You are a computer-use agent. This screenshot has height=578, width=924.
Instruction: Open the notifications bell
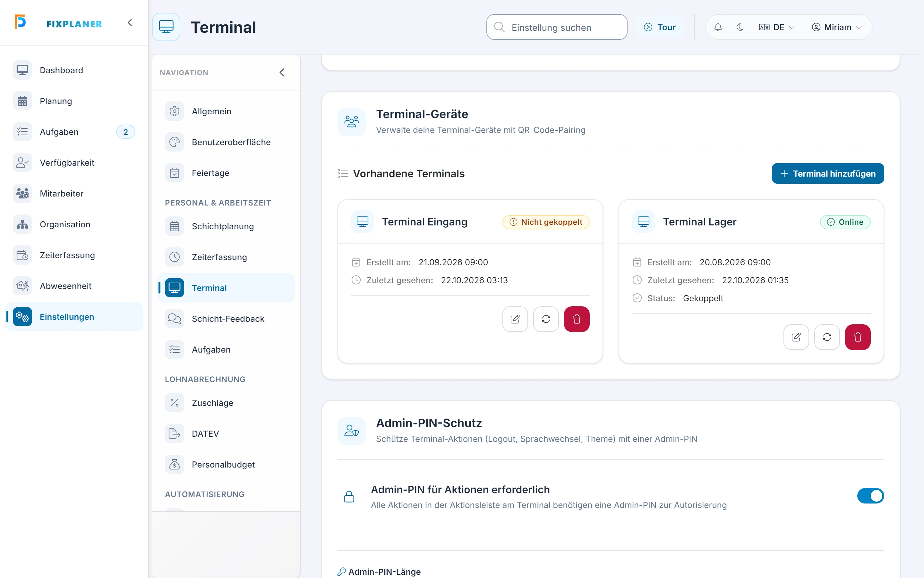718,27
